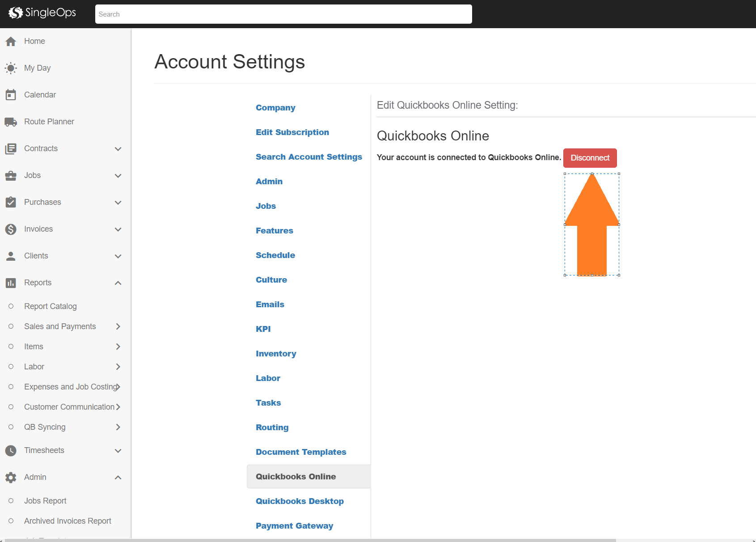Open the Jobs settings tab
The image size is (756, 542).
(x=266, y=206)
